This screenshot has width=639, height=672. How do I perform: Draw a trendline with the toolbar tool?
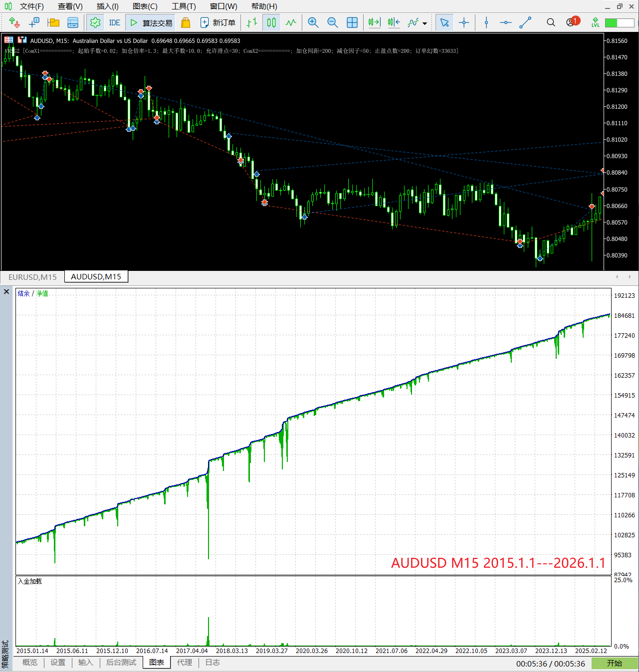click(525, 22)
